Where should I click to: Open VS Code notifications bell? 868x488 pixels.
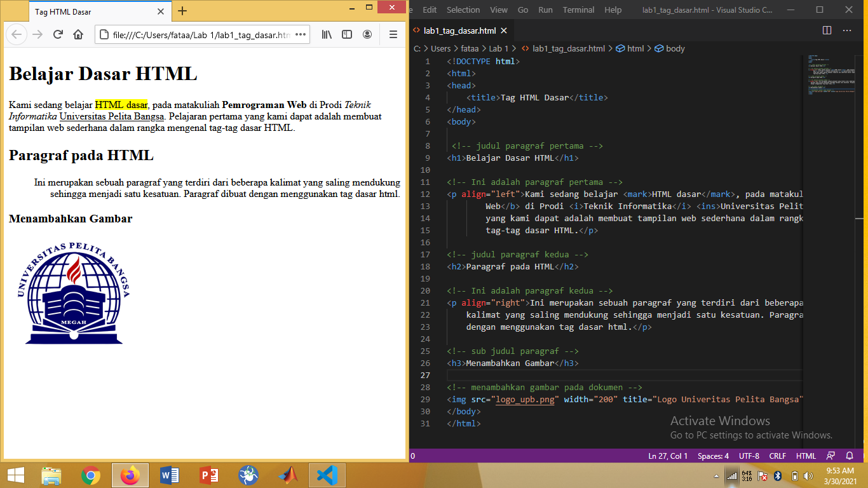850,456
